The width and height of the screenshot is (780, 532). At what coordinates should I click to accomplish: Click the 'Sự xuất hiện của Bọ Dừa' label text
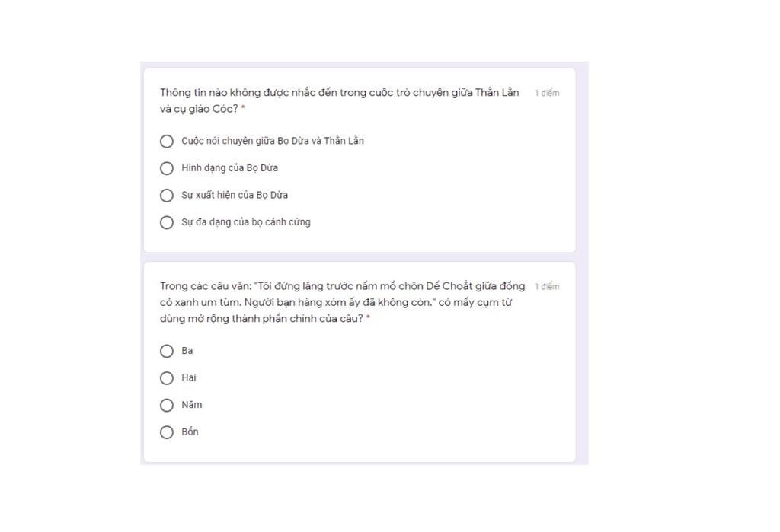pos(235,195)
